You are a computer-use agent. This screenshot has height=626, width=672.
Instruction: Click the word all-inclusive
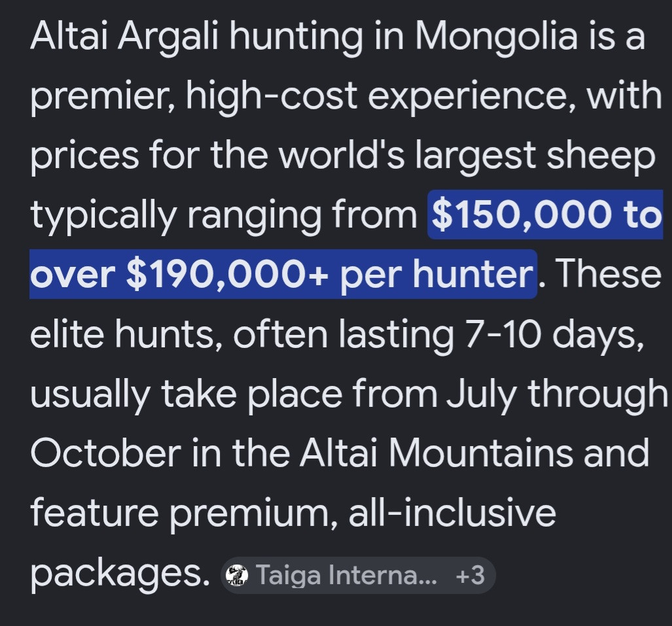[x=452, y=513]
